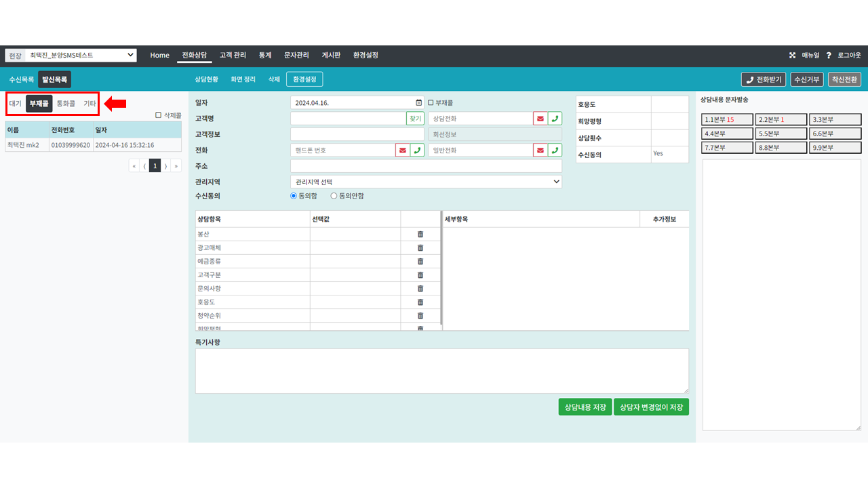Expand the 관리지역 선택 dropdown

(x=426, y=182)
